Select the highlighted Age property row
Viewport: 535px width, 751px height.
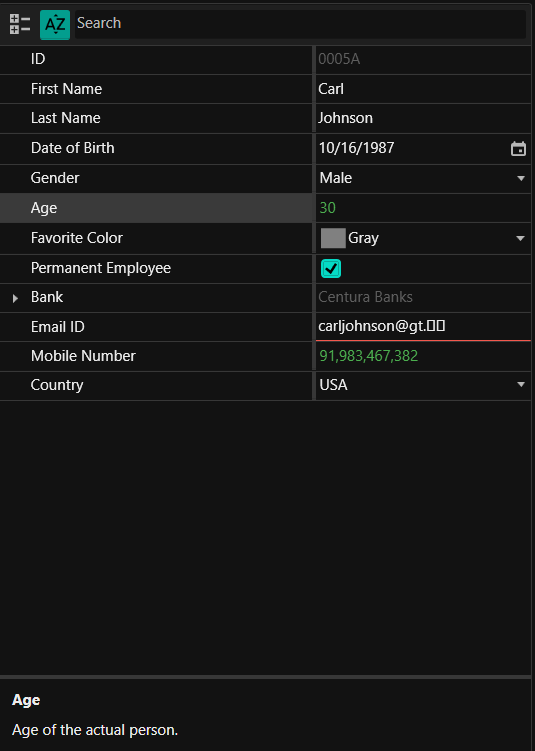tap(156, 208)
